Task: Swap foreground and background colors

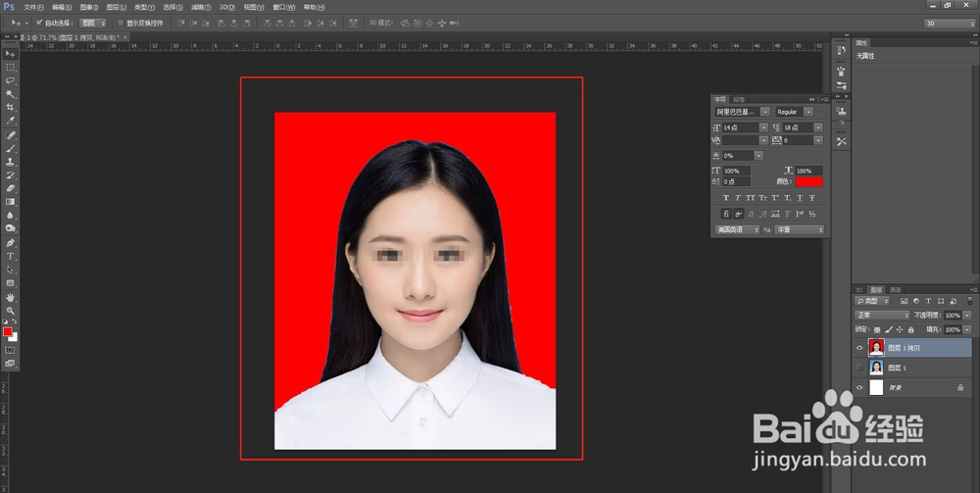Action: (15, 321)
